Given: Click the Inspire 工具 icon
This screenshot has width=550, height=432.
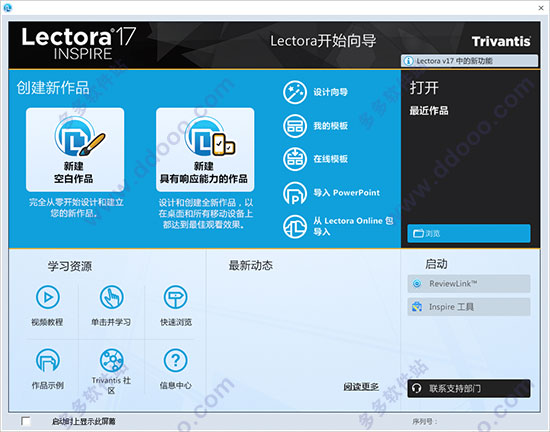Looking at the screenshot, I should pyautogui.click(x=417, y=307).
